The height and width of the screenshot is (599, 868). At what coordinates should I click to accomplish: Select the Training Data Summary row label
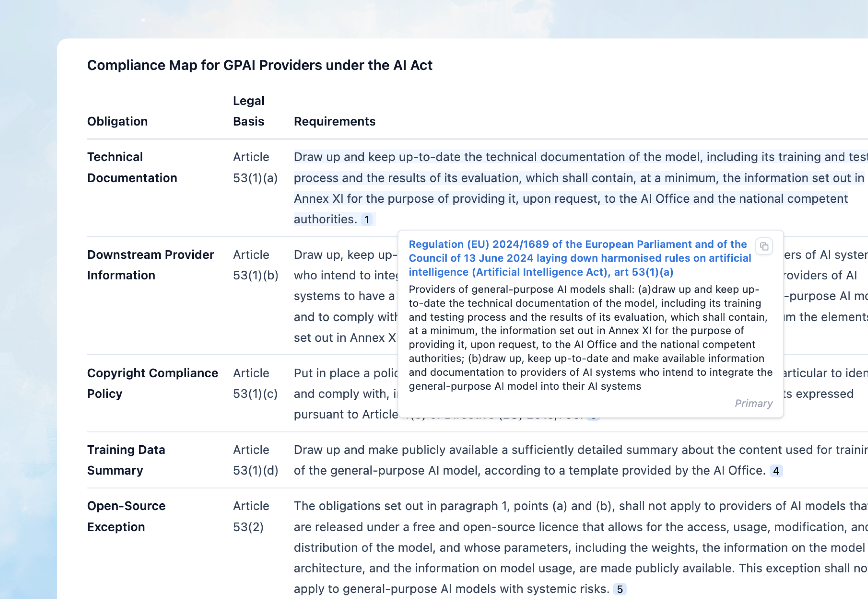[x=126, y=460]
